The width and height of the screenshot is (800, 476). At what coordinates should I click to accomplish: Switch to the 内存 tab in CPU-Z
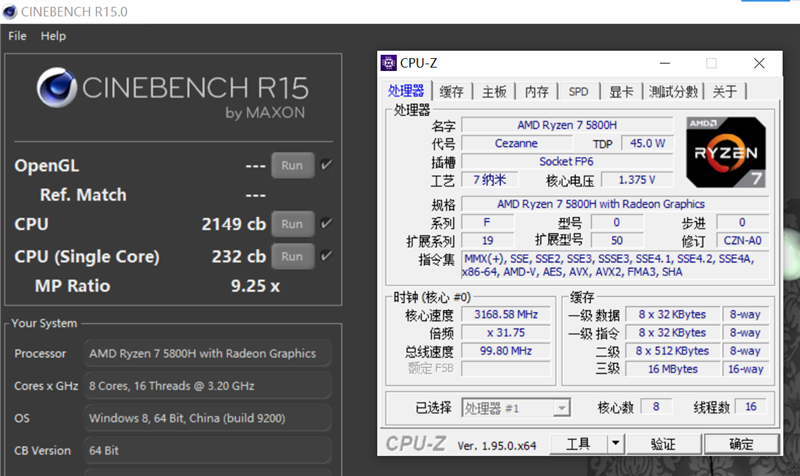pyautogui.click(x=536, y=92)
